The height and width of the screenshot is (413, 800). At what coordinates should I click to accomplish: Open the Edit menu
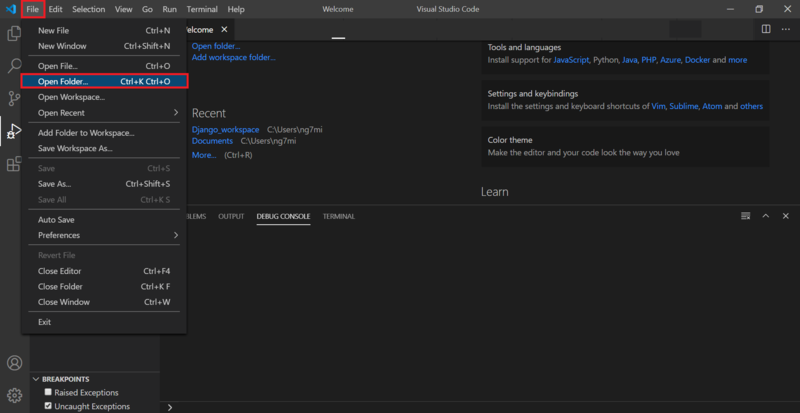point(56,9)
